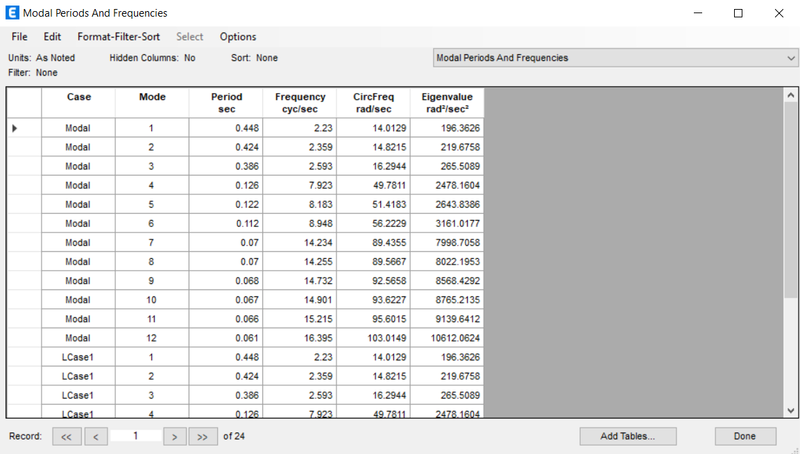Image resolution: width=800 pixels, height=454 pixels.
Task: Select eigenvalue cell 7998.7058
Action: coord(447,243)
